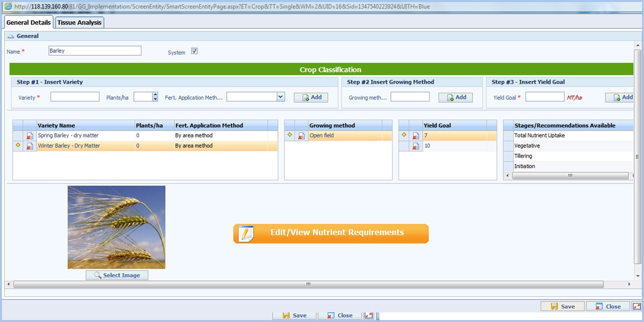Screen dimensions: 644x322
Task: Open Fert. Application Method dropdown
Action: tap(280, 97)
